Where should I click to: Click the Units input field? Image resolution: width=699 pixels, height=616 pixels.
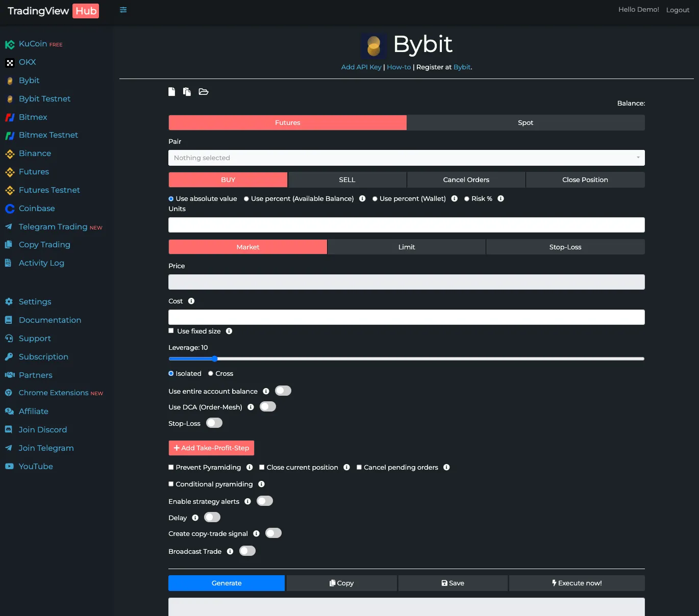click(x=406, y=225)
